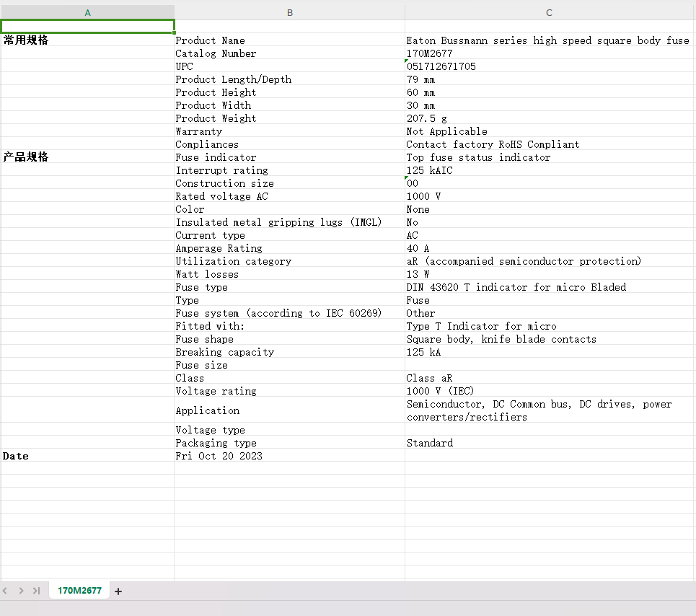Image resolution: width=696 pixels, height=616 pixels.
Task: Select the '40 A' cell
Action: pos(549,248)
